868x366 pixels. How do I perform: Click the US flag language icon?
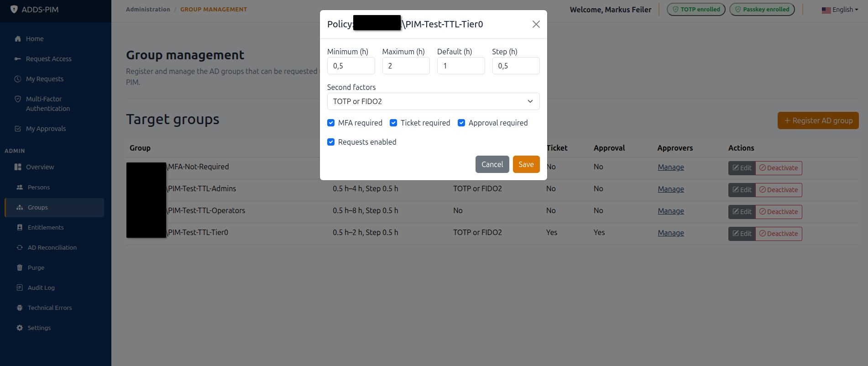click(x=826, y=10)
